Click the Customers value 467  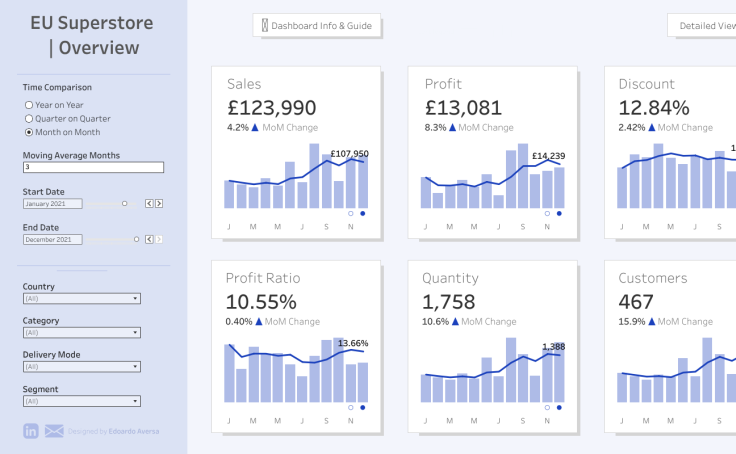click(x=636, y=302)
